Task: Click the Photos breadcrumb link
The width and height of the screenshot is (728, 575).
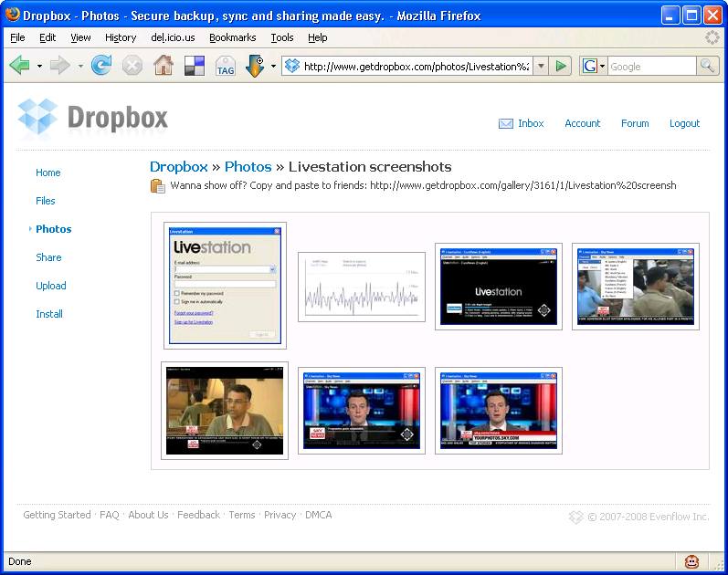Action: click(x=248, y=167)
